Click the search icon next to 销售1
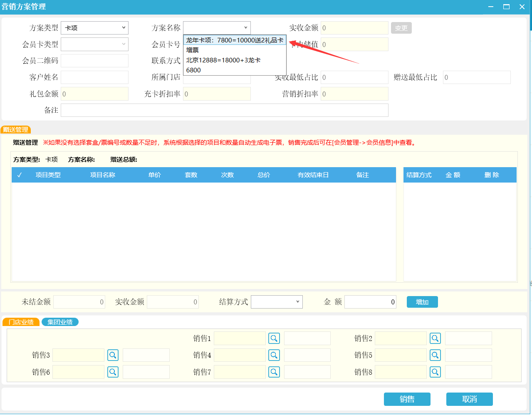The height and width of the screenshot is (415, 532). pos(274,338)
